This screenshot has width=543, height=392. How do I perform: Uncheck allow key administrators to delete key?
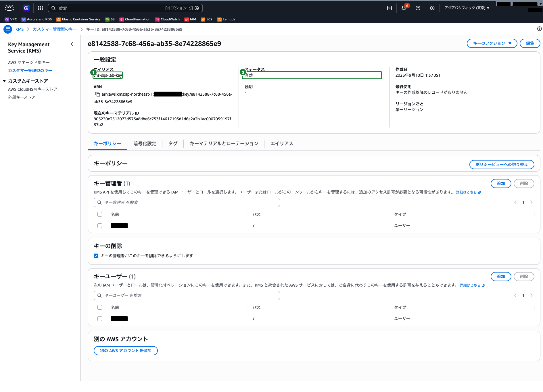(96, 256)
